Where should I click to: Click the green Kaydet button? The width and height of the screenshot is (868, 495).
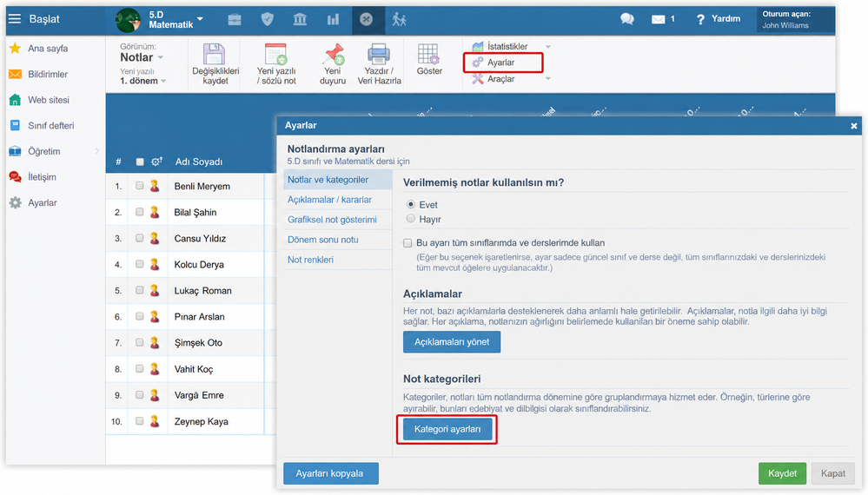click(x=782, y=473)
